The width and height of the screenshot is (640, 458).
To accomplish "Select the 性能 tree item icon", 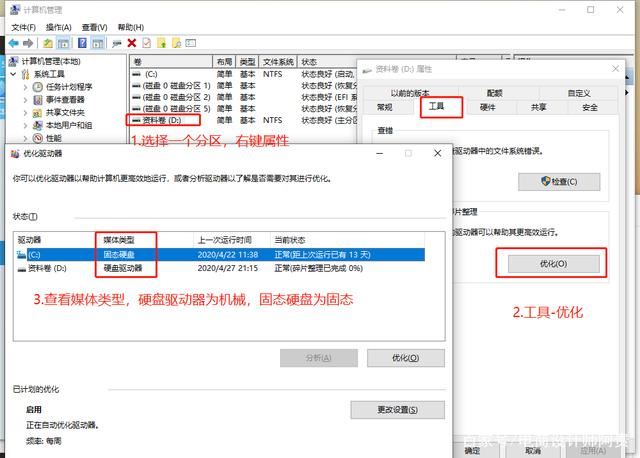I will [38, 139].
